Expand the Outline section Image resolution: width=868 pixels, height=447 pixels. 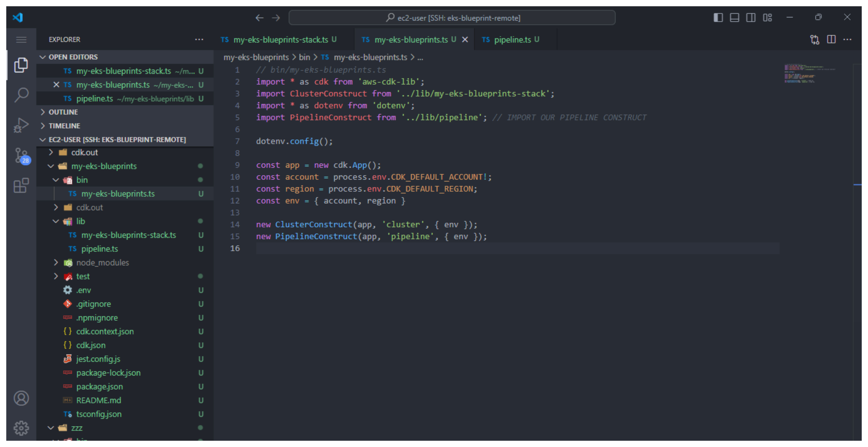tap(125, 112)
